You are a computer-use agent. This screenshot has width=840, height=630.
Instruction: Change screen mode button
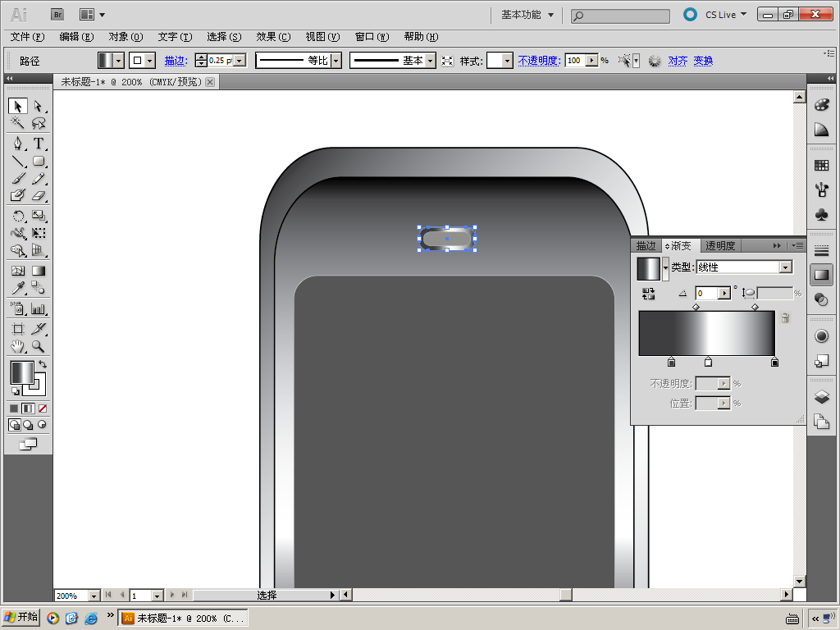coord(28,444)
